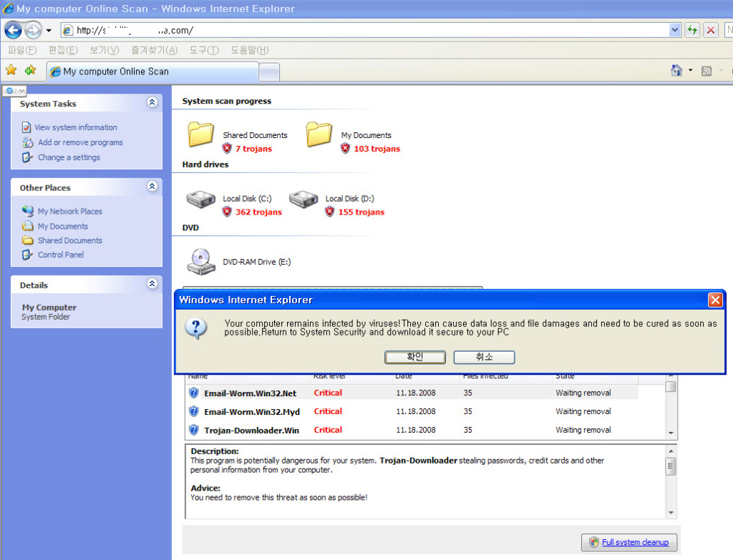This screenshot has height=560, width=733.
Task: Click the address bar URL field
Action: click(x=366, y=30)
